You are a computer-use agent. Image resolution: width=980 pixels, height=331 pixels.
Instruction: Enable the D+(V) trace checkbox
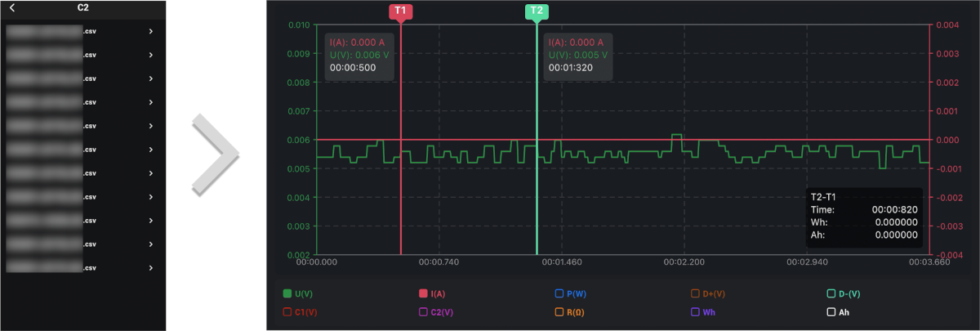click(x=696, y=293)
